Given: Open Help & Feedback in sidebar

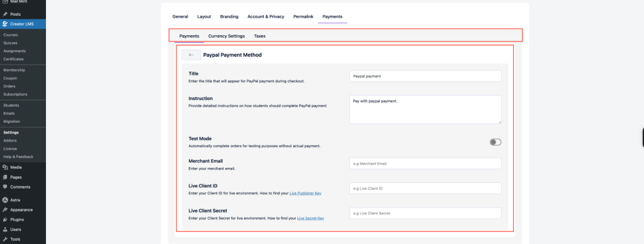Looking at the screenshot, I should 18,157.
